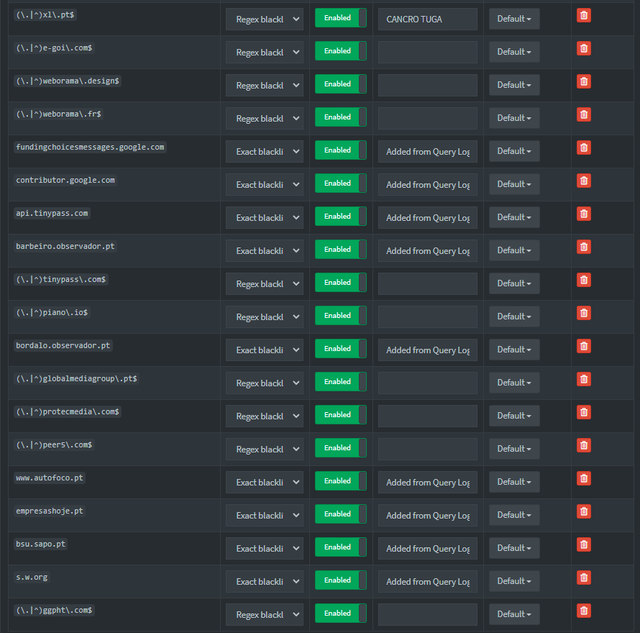Select the (\.|^)weborama\.design$ domain text
640x633 pixels.
tap(67, 81)
